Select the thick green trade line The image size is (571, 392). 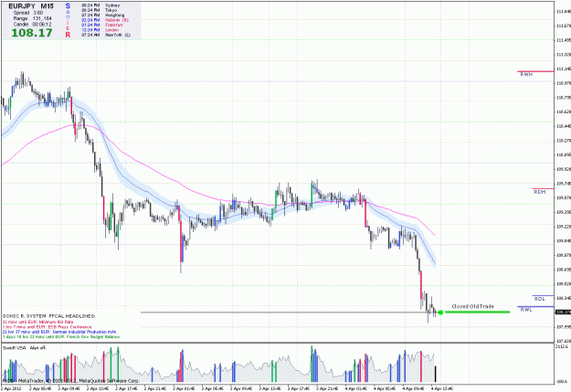477,312
